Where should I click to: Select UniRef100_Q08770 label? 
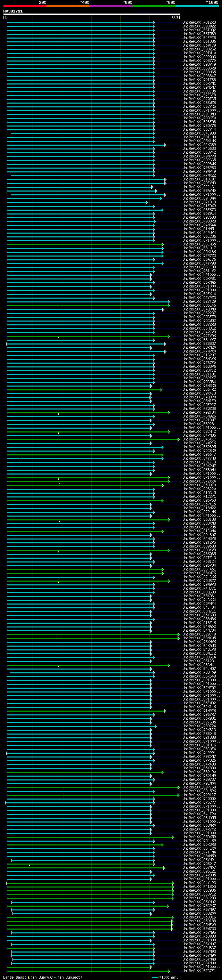point(199,60)
